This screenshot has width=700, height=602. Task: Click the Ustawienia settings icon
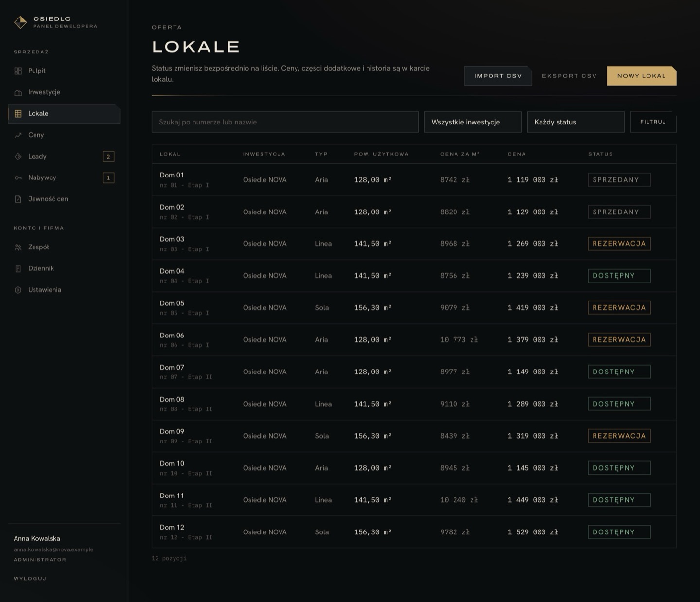point(18,290)
